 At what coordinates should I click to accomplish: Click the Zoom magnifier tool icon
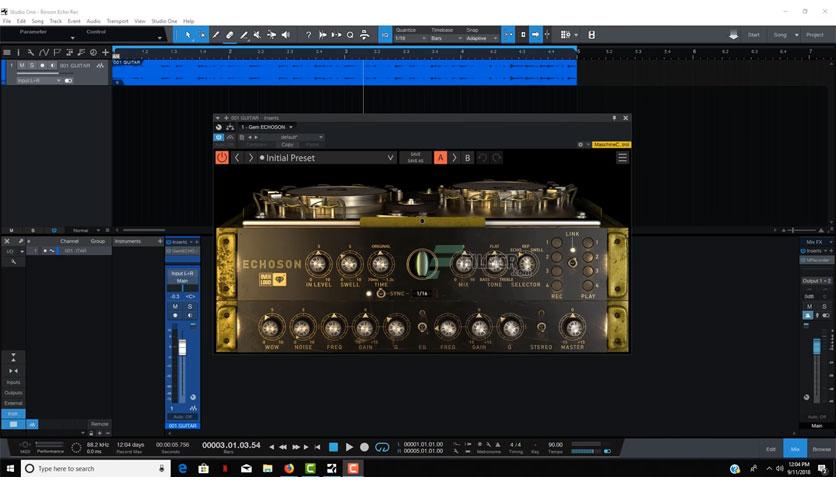click(x=350, y=35)
